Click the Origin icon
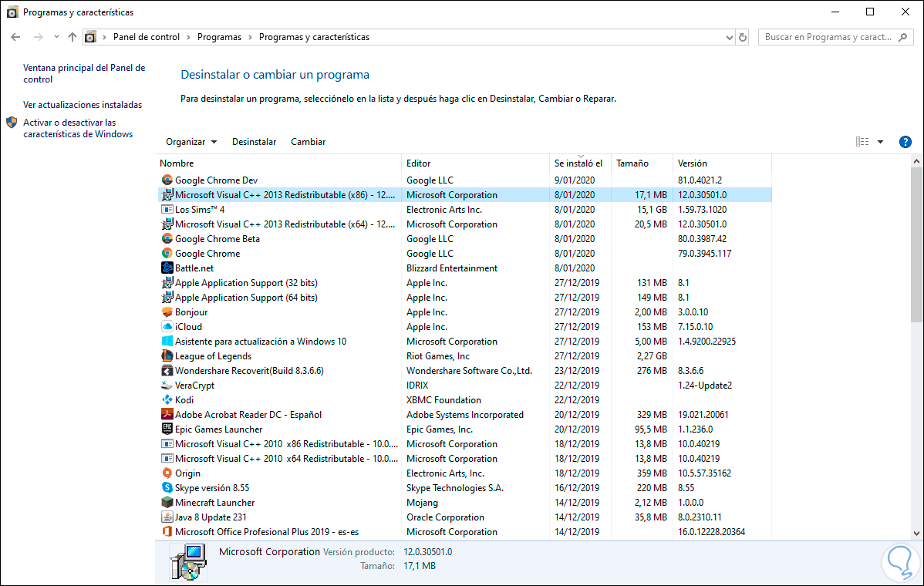The image size is (924, 586). [x=167, y=473]
